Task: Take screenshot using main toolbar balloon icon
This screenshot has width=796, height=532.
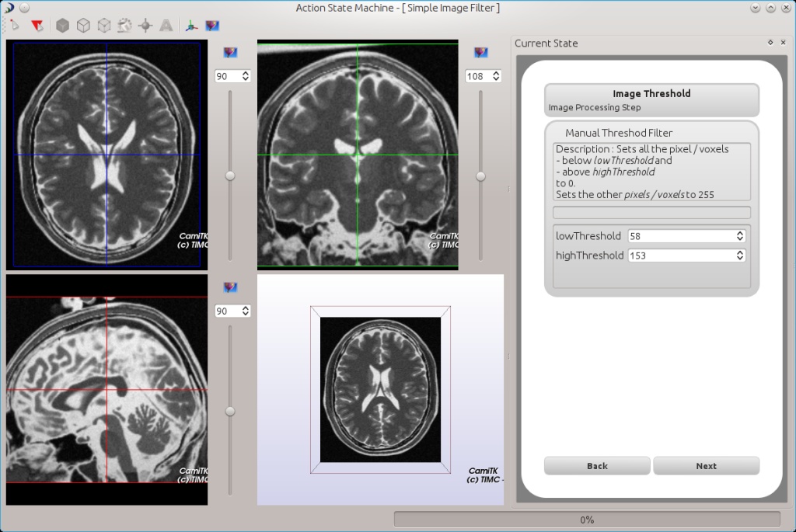Action: click(212, 26)
